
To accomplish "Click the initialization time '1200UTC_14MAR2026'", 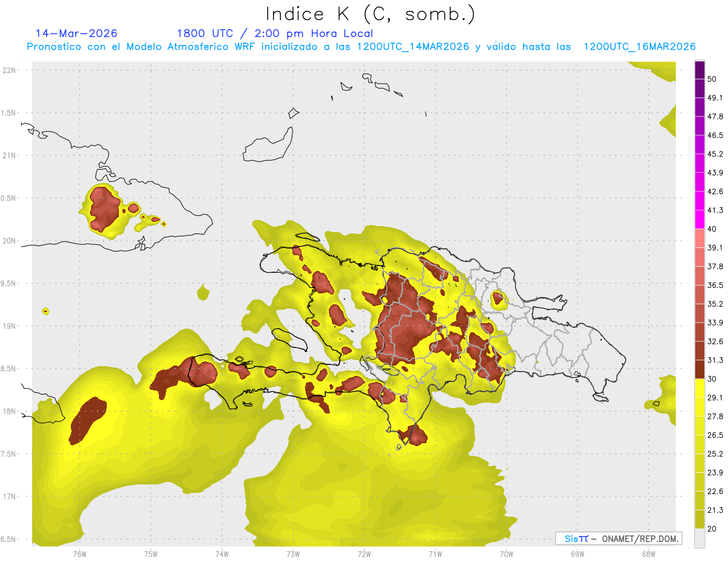I will pyautogui.click(x=413, y=47).
